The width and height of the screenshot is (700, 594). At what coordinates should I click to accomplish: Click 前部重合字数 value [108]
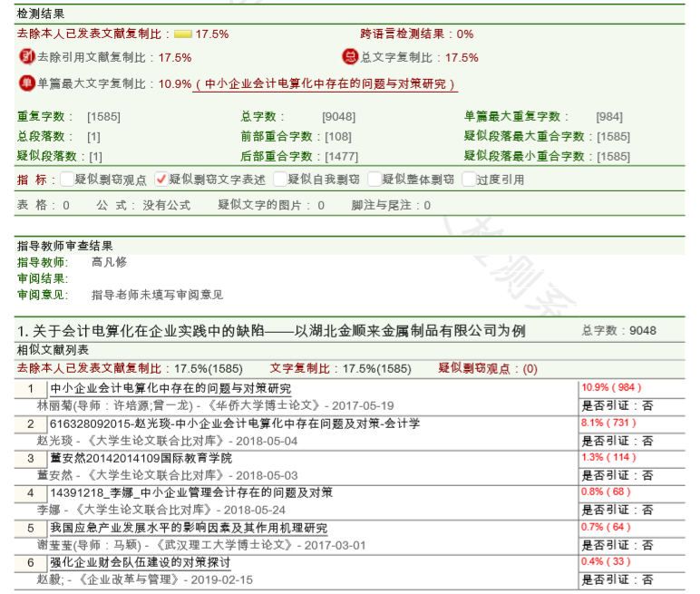click(338, 136)
